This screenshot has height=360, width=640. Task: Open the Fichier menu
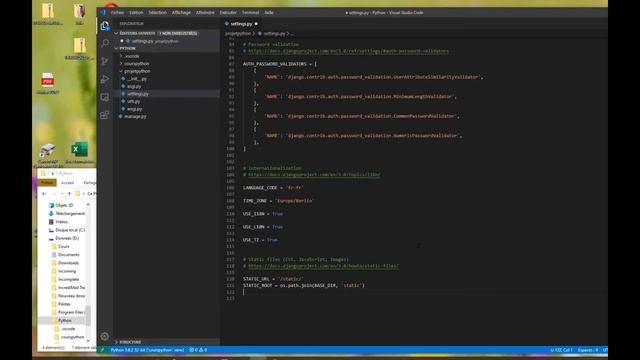pyautogui.click(x=118, y=13)
